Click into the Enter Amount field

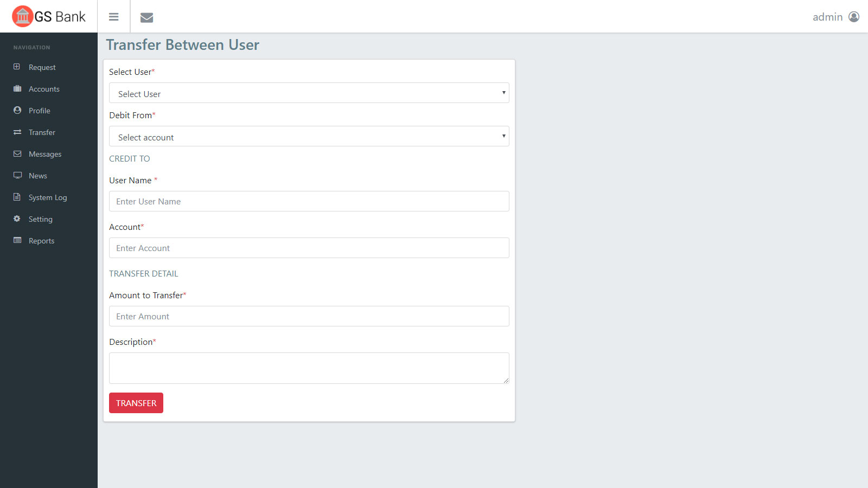309,316
